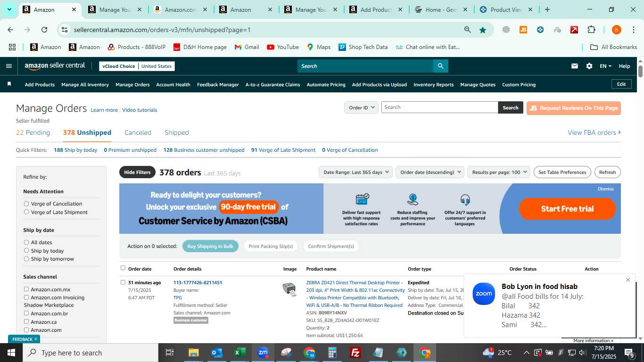Click the Amazon Seller Central logo
644x362 pixels.
click(55, 66)
